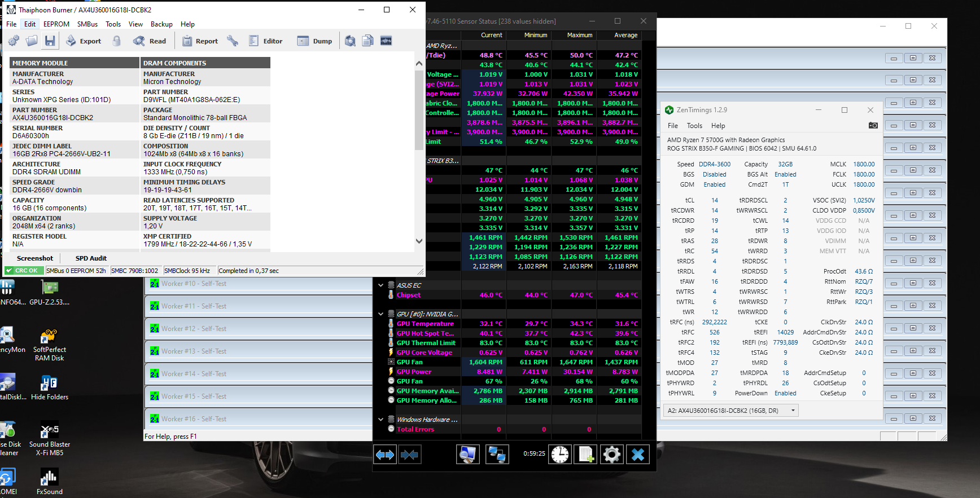
Task: Open the SMBus menu
Action: click(88, 24)
